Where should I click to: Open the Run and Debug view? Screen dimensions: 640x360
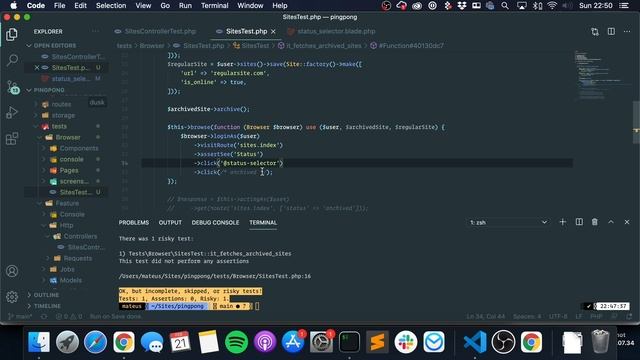(12, 113)
